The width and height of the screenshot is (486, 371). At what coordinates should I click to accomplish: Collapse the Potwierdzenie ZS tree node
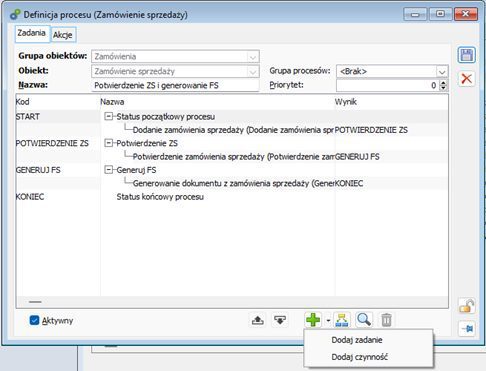108,143
